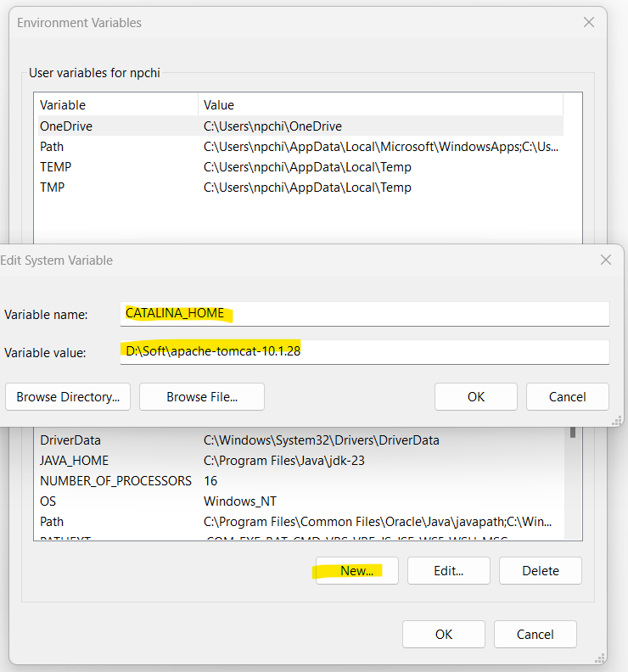Confirm with OK in Edit System Variable dialog
628x672 pixels.
pos(475,396)
